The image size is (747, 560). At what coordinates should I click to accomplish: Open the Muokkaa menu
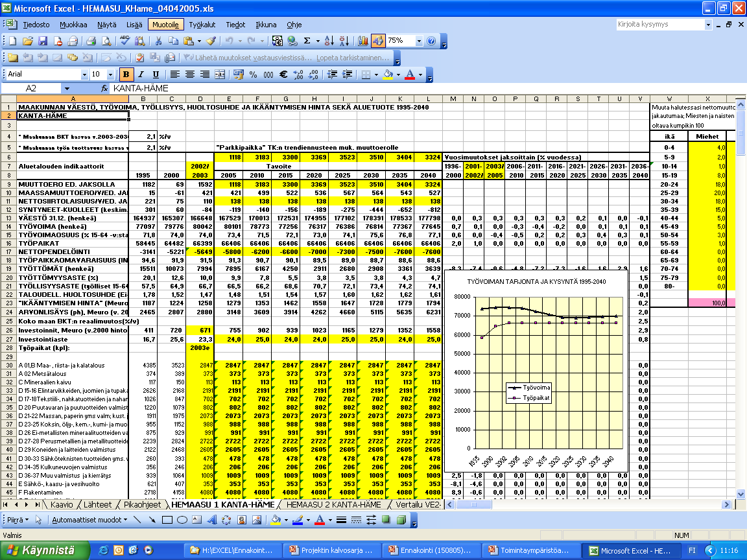pyautogui.click(x=73, y=25)
